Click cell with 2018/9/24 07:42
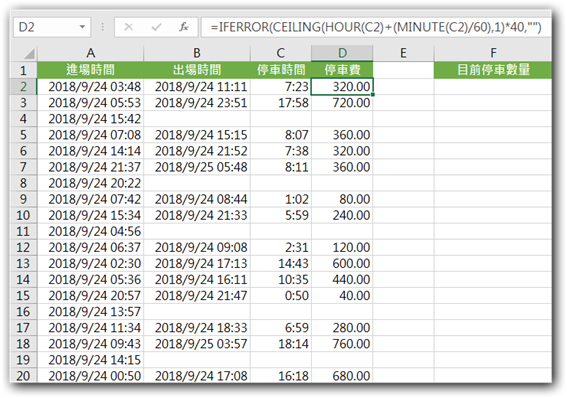The height and width of the screenshot is (398, 567). pos(90,199)
